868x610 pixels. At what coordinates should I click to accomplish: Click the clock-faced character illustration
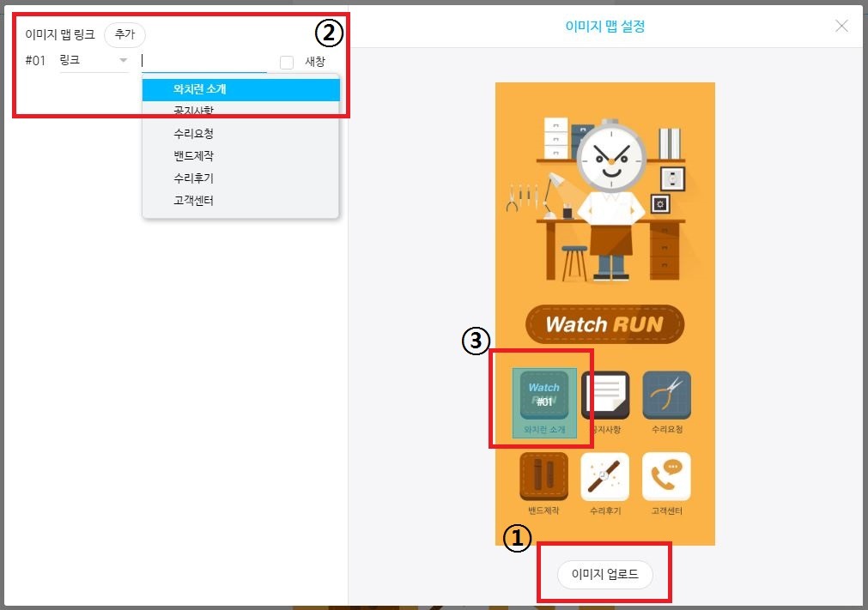(x=611, y=199)
